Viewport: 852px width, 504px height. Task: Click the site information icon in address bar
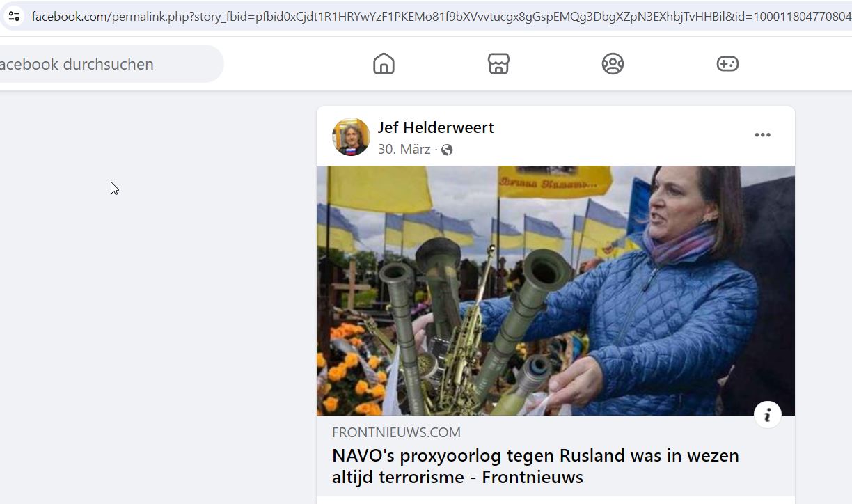(14, 16)
